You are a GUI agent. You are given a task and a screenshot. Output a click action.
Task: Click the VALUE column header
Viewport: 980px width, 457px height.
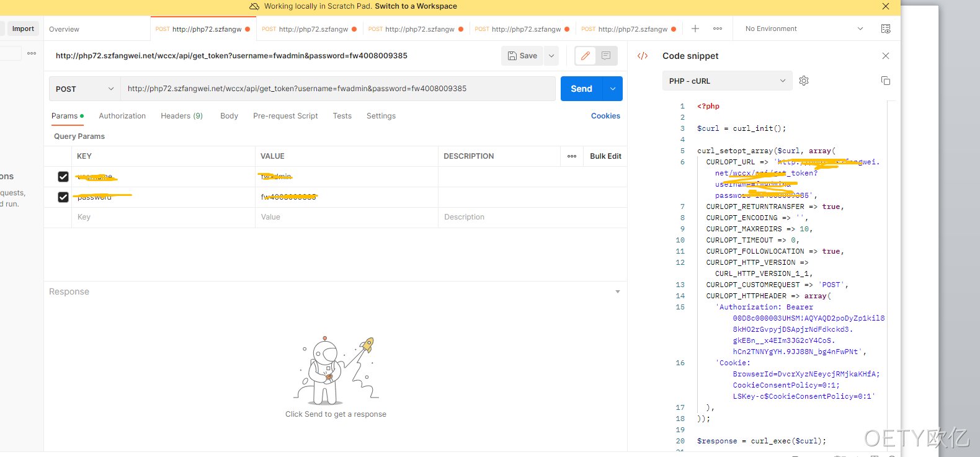tap(272, 156)
